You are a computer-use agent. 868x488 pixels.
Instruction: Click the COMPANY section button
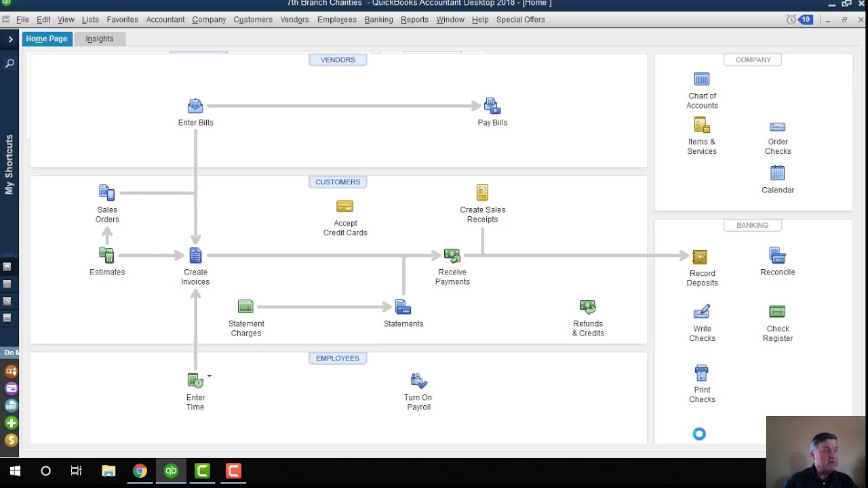pyautogui.click(x=753, y=60)
